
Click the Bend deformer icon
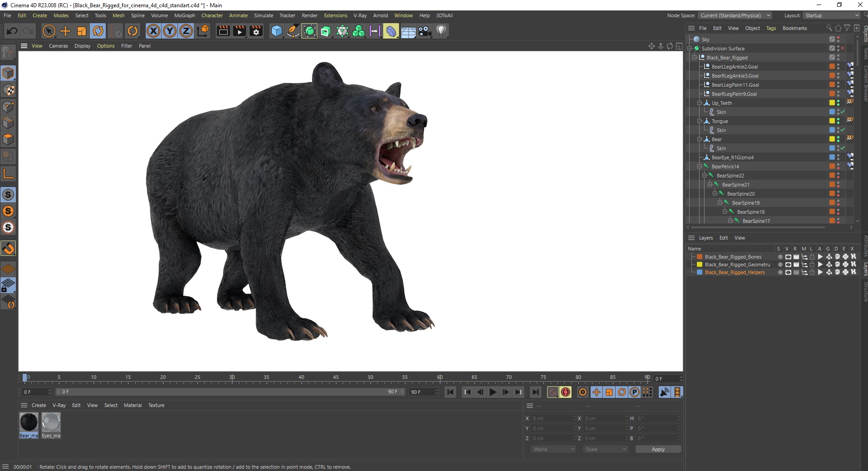click(x=391, y=31)
